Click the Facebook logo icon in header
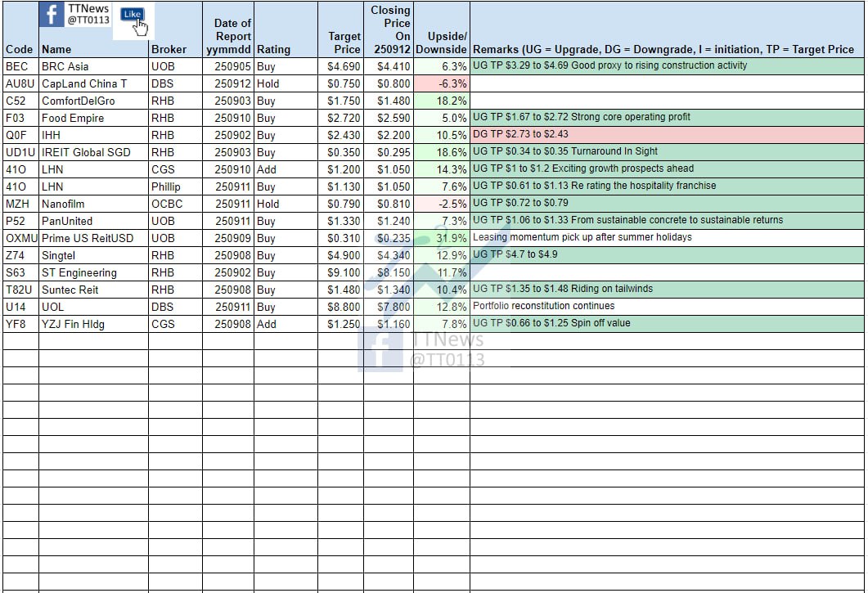 (52, 15)
